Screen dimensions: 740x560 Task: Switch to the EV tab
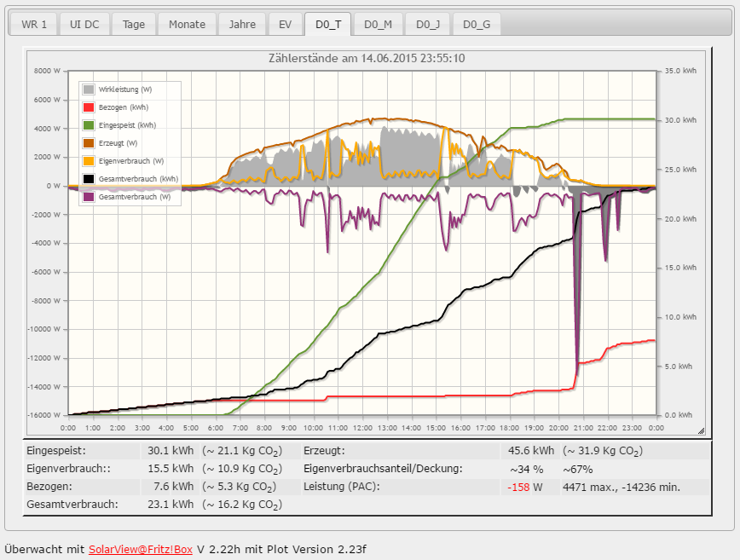285,24
